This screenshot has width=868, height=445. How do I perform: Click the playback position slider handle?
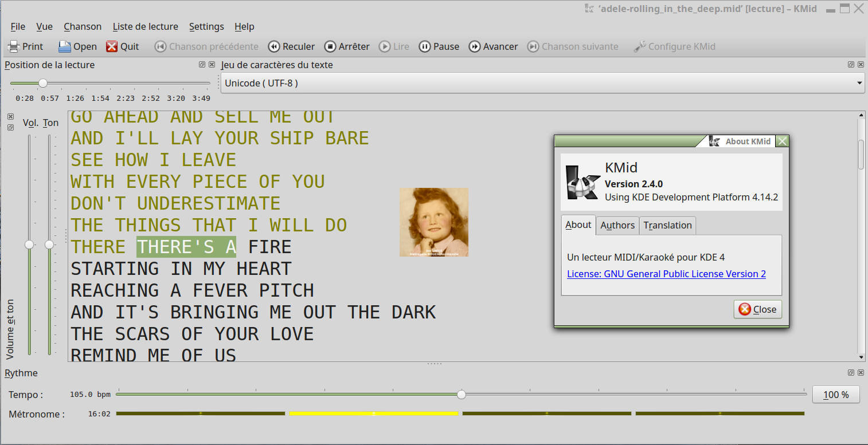click(43, 83)
